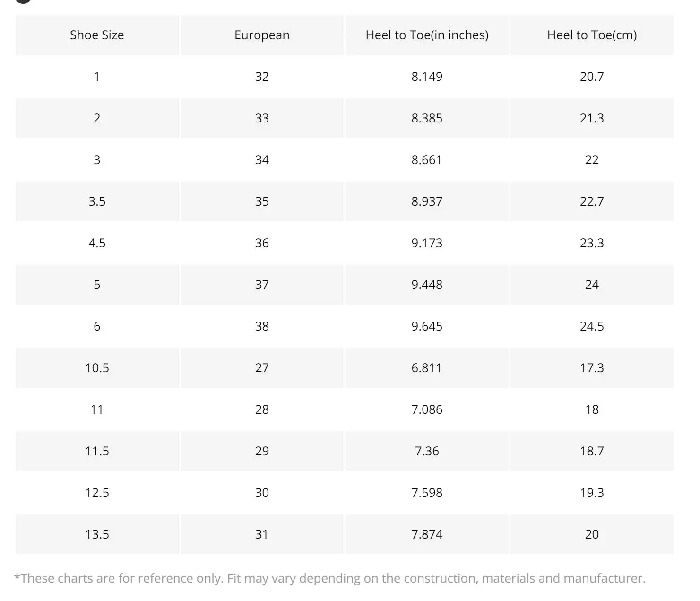Click the 20.7 cm cell

pyautogui.click(x=592, y=77)
